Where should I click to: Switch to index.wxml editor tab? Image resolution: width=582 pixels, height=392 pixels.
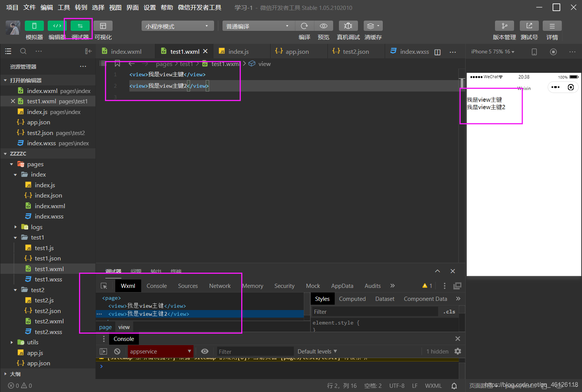126,51
